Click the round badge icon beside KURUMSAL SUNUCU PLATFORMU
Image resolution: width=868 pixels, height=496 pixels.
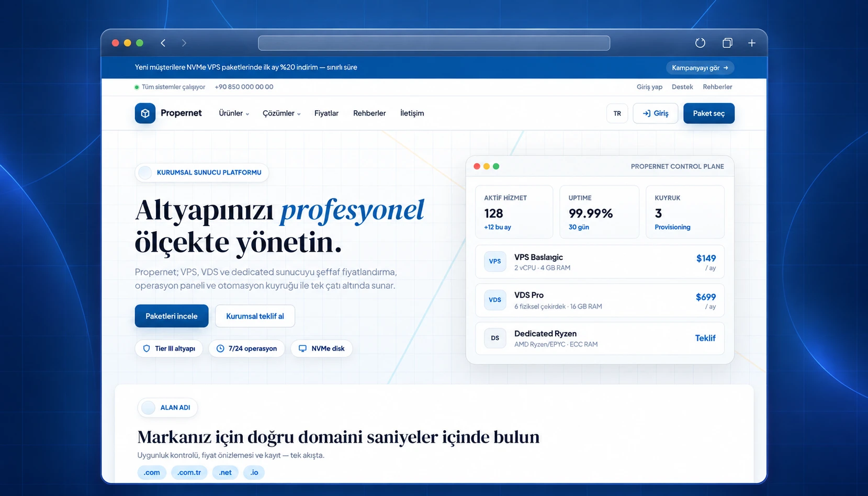(x=145, y=173)
